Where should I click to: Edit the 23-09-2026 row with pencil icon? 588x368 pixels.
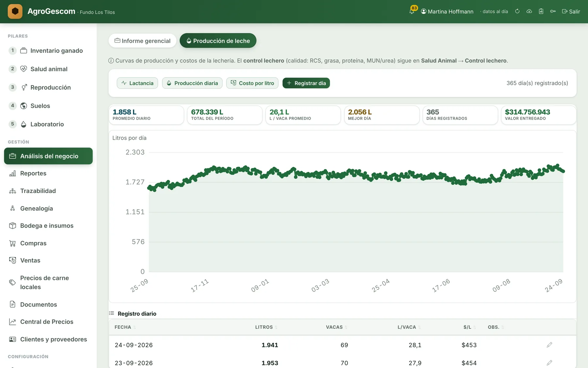(549, 363)
